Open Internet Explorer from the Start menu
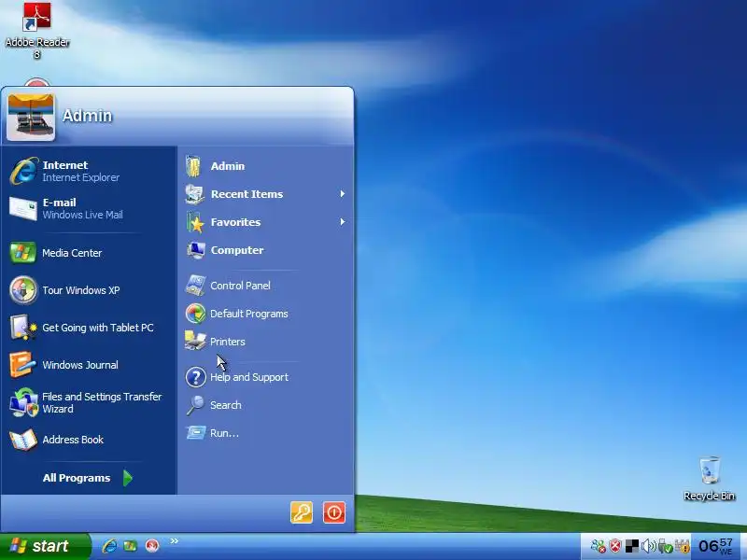747x560 pixels. (x=88, y=171)
